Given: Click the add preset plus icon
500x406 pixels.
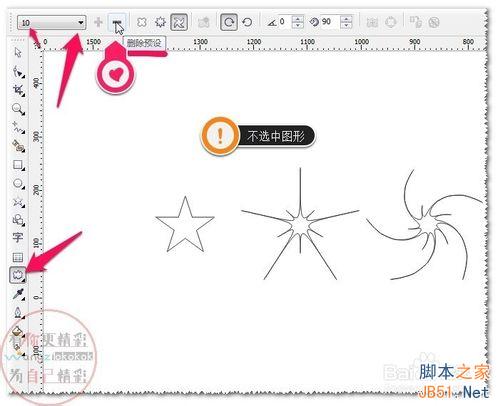Looking at the screenshot, I should 98,22.
